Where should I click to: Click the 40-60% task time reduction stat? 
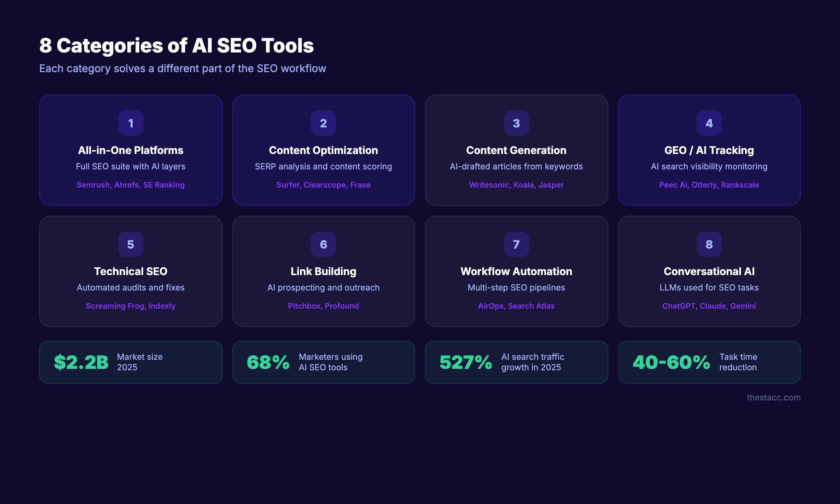click(709, 362)
